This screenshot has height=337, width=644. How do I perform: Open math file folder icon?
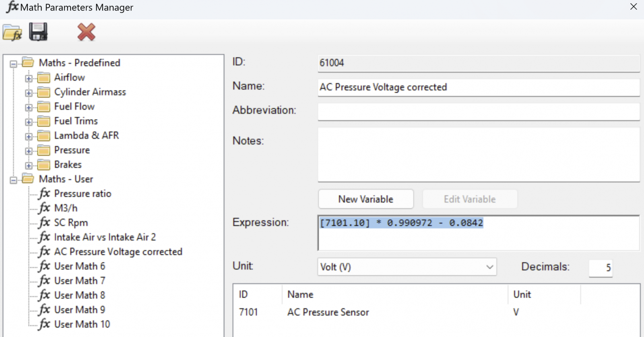click(12, 33)
